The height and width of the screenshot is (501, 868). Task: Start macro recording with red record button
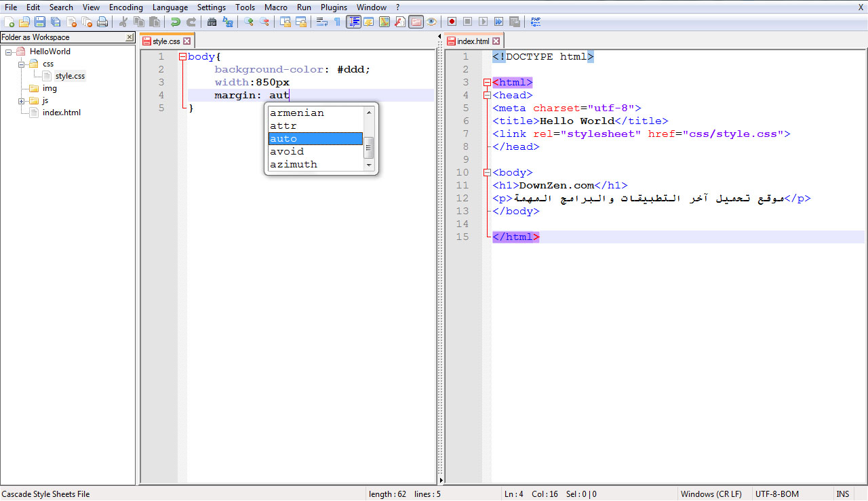coord(452,22)
